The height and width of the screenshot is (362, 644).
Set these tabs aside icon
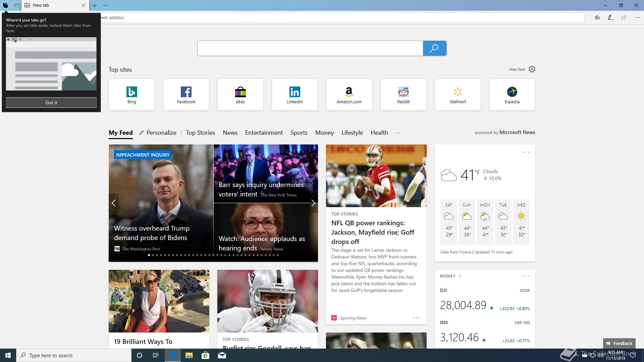[16, 5]
